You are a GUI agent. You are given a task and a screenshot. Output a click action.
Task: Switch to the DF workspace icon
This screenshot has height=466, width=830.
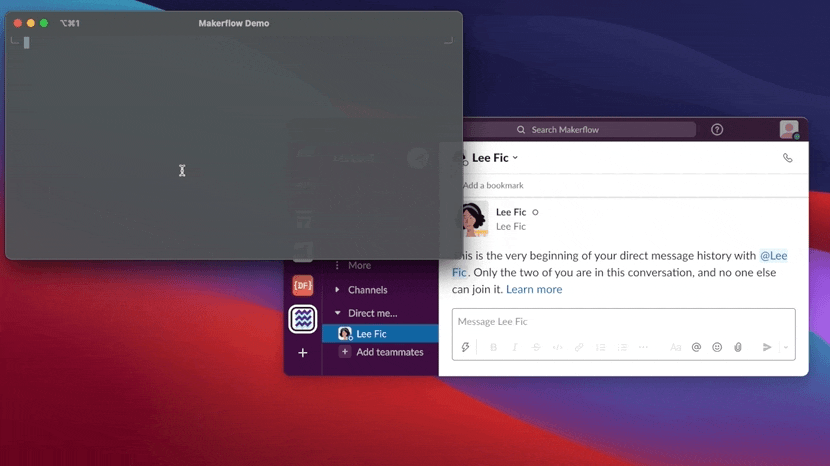point(303,286)
